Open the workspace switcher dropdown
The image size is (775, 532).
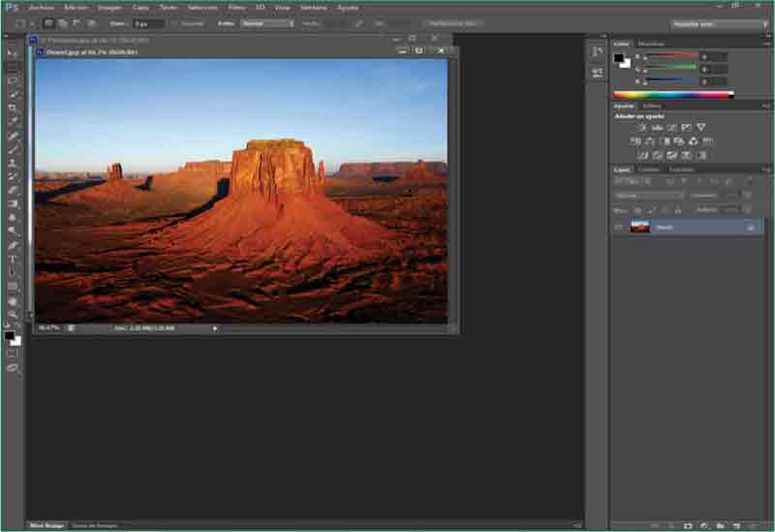coord(719,23)
